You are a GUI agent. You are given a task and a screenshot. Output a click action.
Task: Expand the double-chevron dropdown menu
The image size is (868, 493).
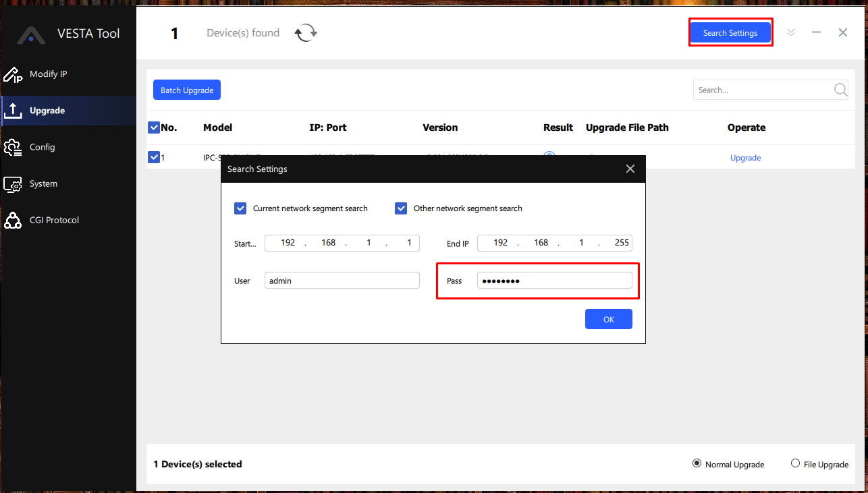pyautogui.click(x=791, y=32)
